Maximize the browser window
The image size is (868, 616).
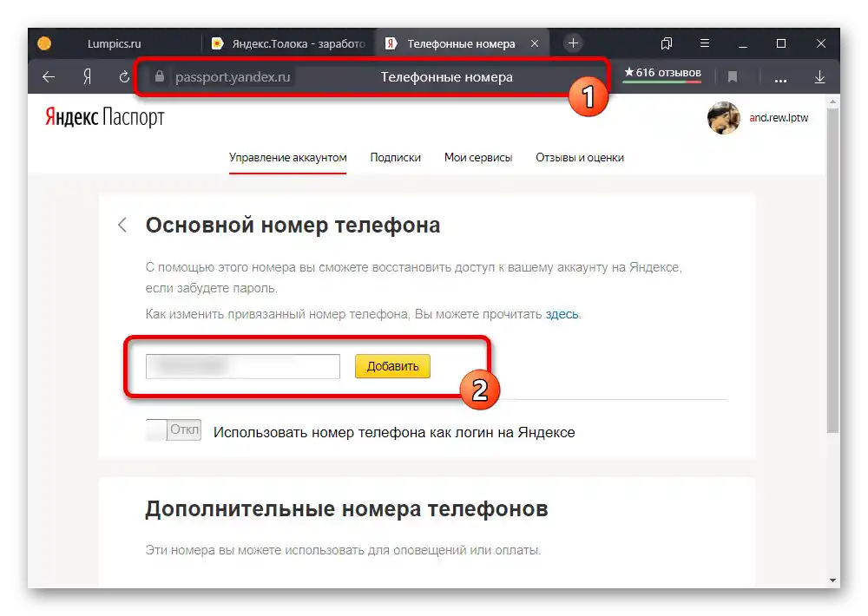[781, 43]
